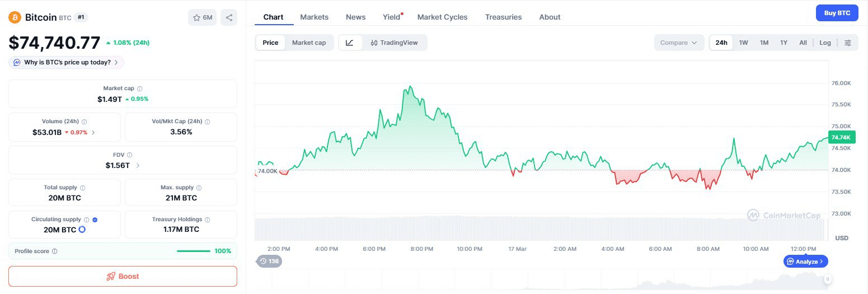The image size is (868, 294).
Task: Switch chart to Market cap view
Action: (x=308, y=43)
